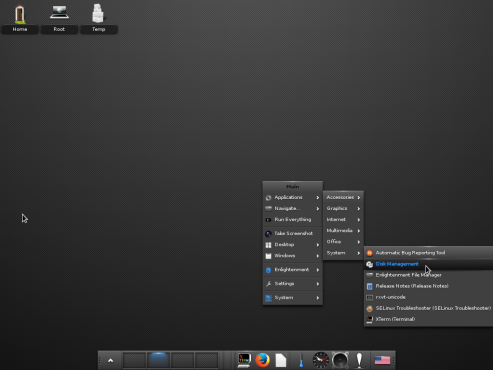Expand the Settings submenu in Main menu

tap(293, 284)
